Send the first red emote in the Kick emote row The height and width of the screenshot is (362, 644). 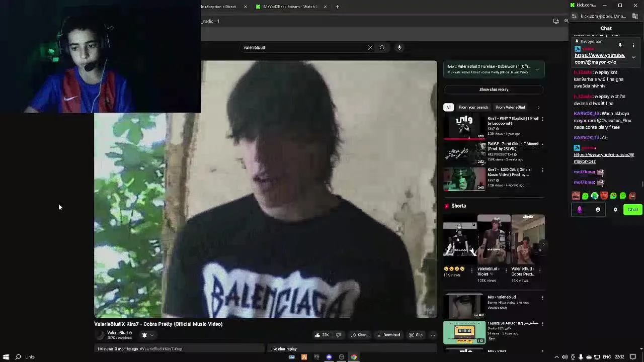(576, 196)
